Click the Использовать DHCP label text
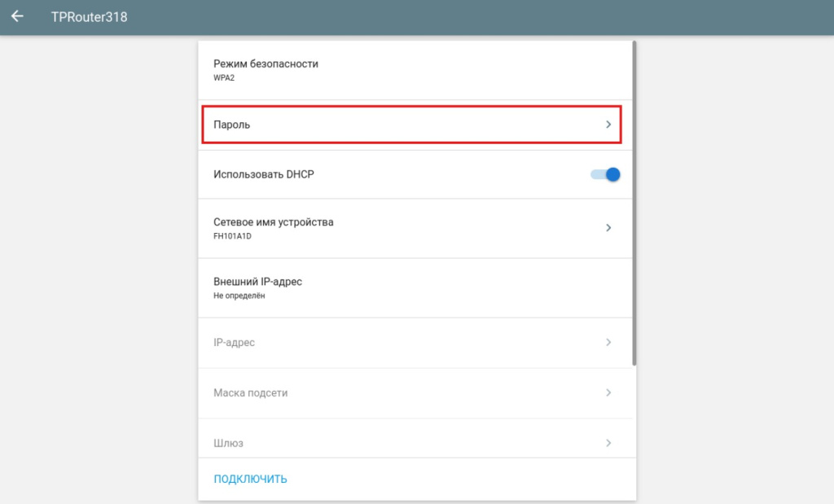Screen dimensions: 834x504 pos(263,174)
